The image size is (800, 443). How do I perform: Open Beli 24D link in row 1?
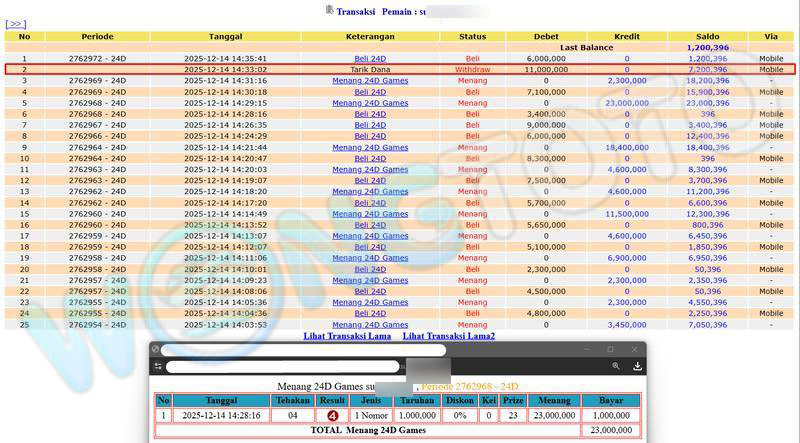(370, 59)
